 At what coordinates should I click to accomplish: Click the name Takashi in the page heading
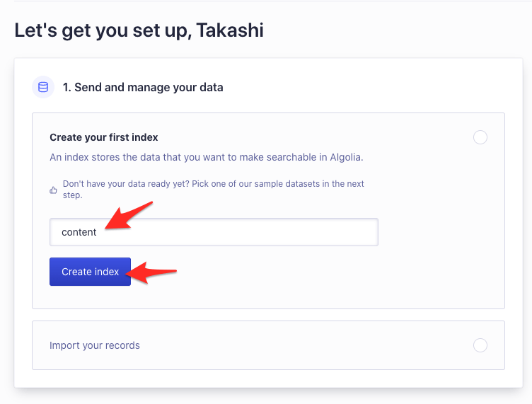coord(230,30)
